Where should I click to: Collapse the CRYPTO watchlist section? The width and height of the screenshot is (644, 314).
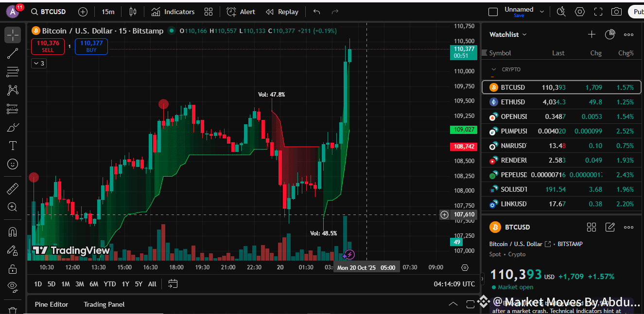coord(494,69)
